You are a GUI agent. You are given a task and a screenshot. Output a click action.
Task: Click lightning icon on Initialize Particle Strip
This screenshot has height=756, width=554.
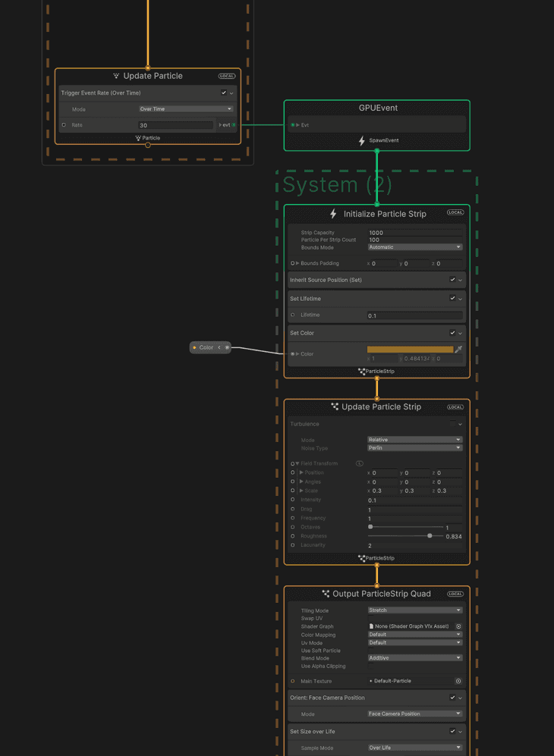tap(333, 214)
